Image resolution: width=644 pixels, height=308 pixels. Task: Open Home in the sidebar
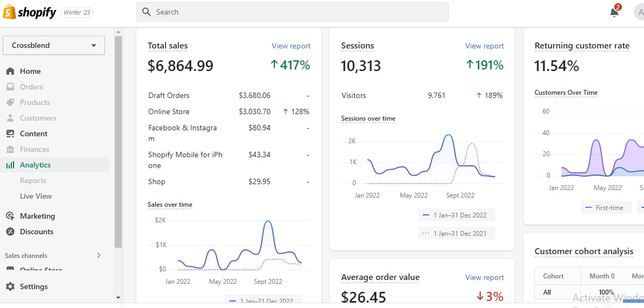coord(30,72)
